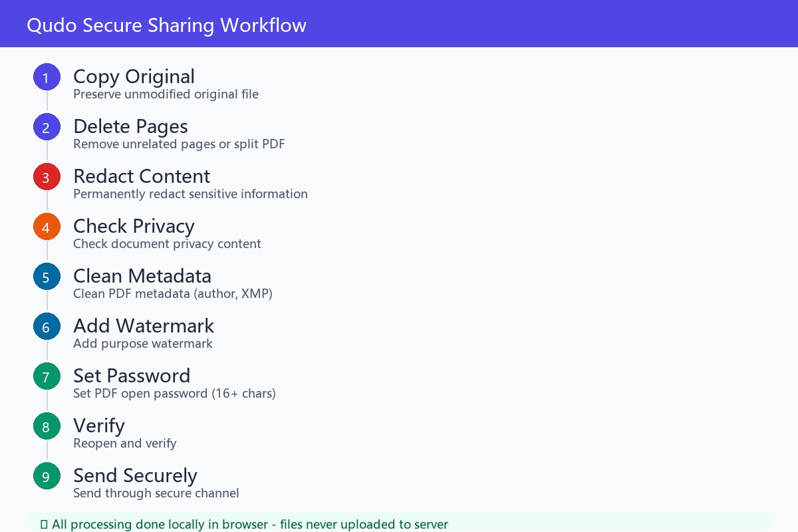798x532 pixels.
Task: Click the red step 3 circle
Action: (x=47, y=177)
